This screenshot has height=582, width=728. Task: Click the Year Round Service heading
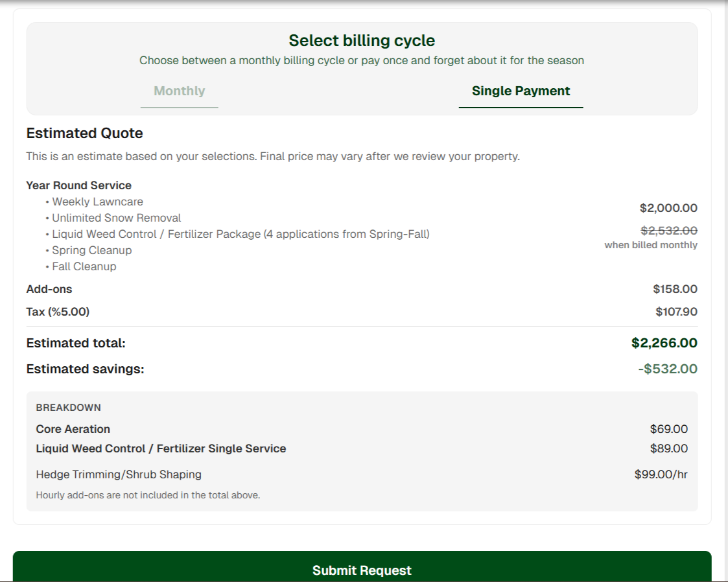click(74, 185)
